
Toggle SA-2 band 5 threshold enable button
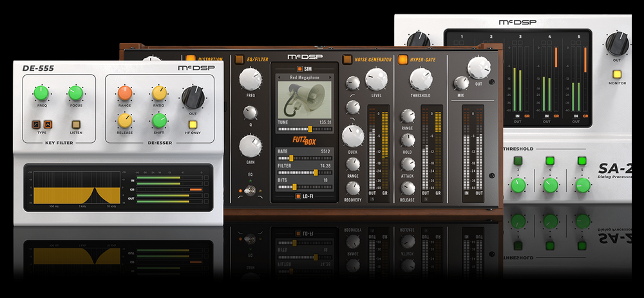[582, 161]
